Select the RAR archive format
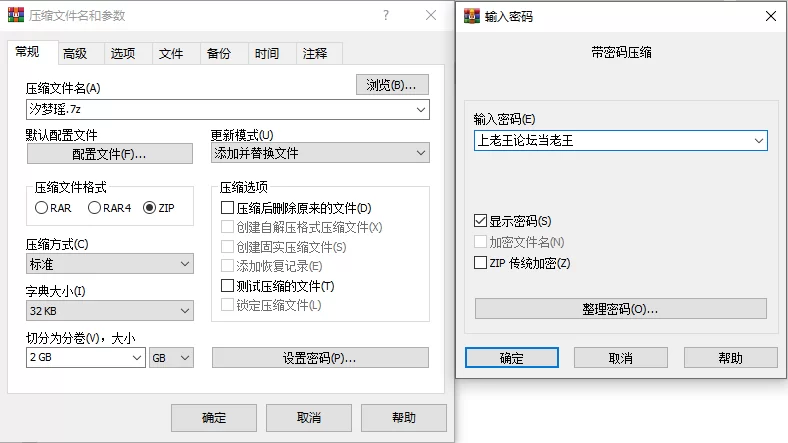Image resolution: width=788 pixels, height=443 pixels. coord(41,208)
